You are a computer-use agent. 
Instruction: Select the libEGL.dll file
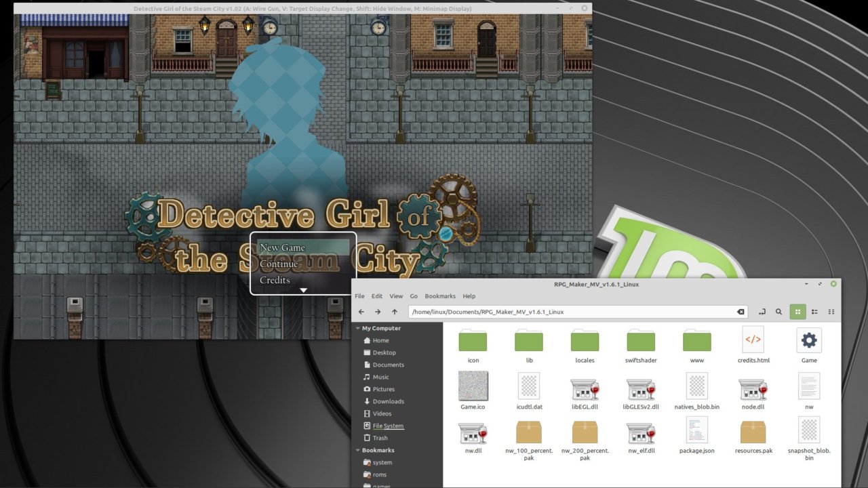(x=585, y=388)
